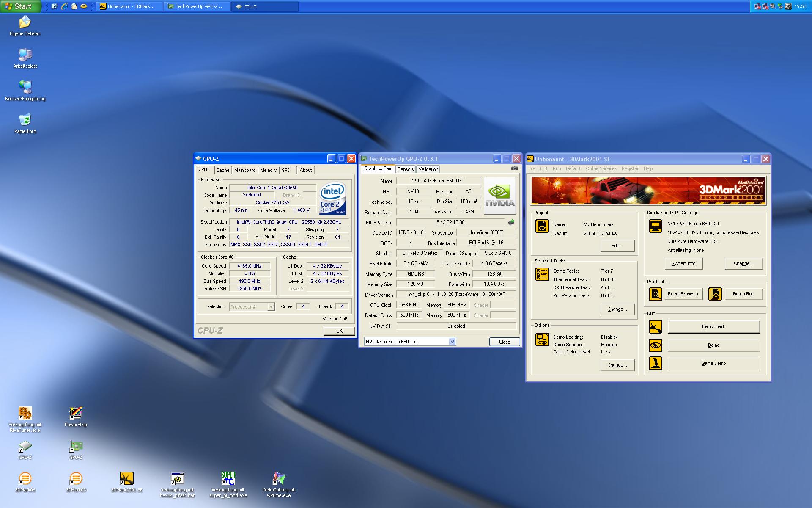The image size is (812, 508).
Task: Open File menu in 3DMark2001
Action: click(532, 168)
